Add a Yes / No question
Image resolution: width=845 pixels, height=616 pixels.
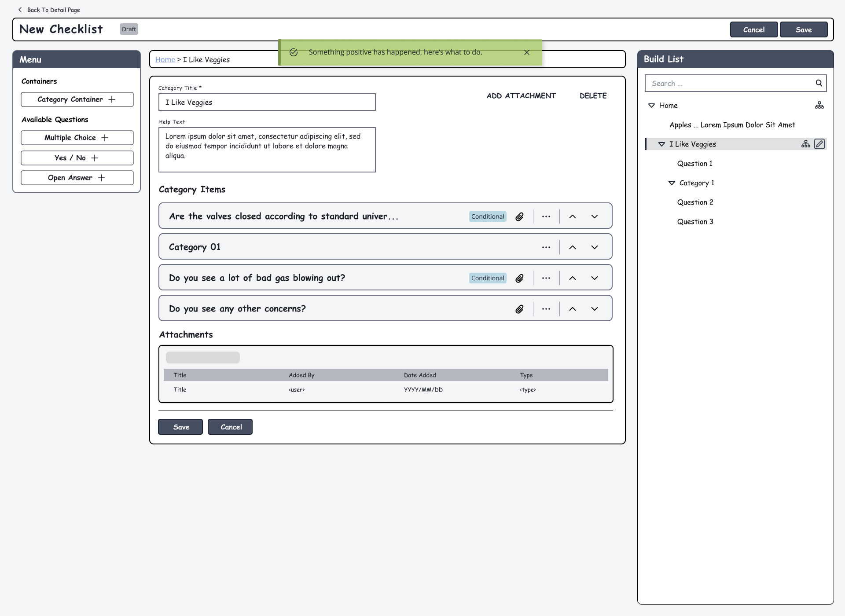[x=77, y=158]
